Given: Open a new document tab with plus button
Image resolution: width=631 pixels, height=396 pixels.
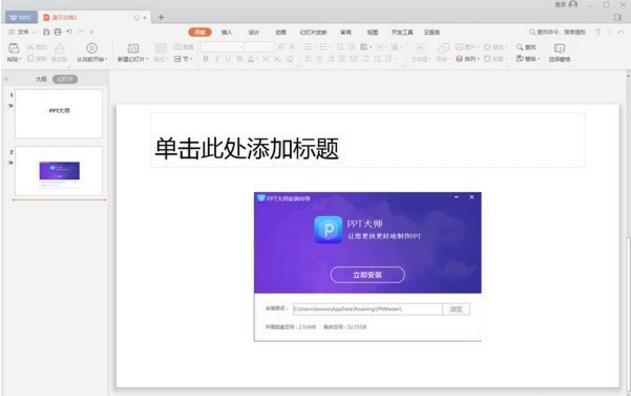Looking at the screenshot, I should coord(161,17).
